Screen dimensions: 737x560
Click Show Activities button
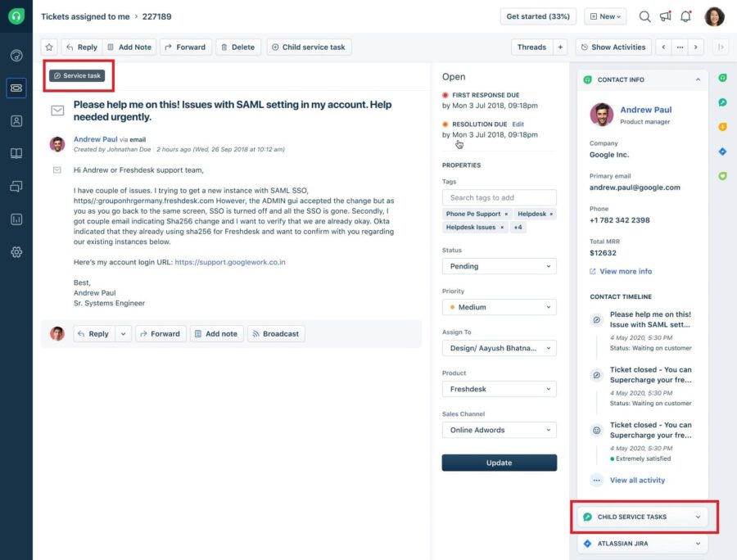[613, 47]
